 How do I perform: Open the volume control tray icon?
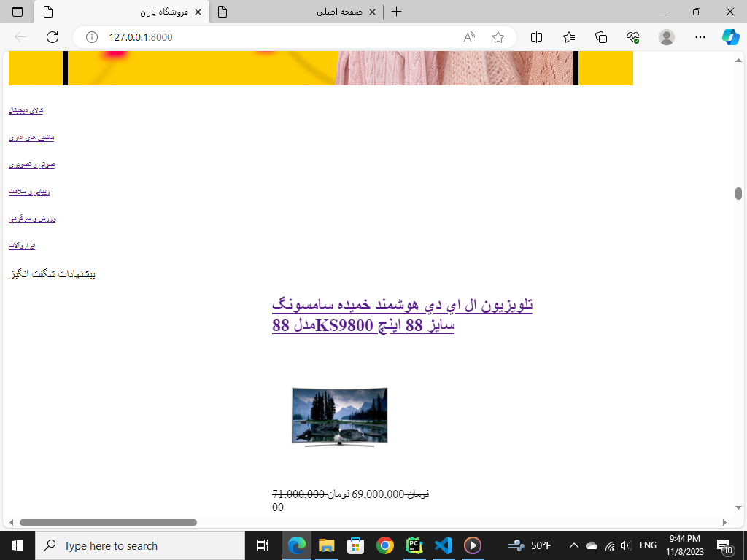(627, 545)
